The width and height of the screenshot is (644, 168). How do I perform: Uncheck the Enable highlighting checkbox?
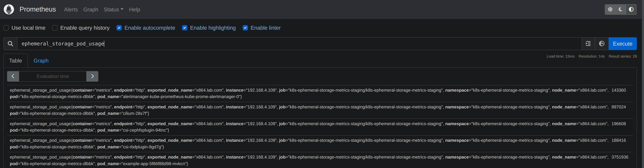(x=185, y=28)
